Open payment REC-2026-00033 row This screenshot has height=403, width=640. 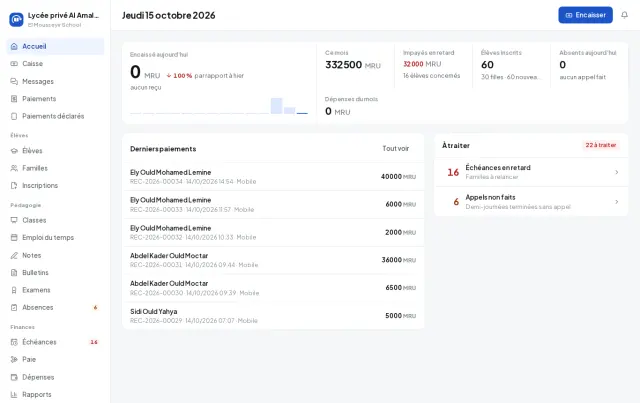point(273,205)
